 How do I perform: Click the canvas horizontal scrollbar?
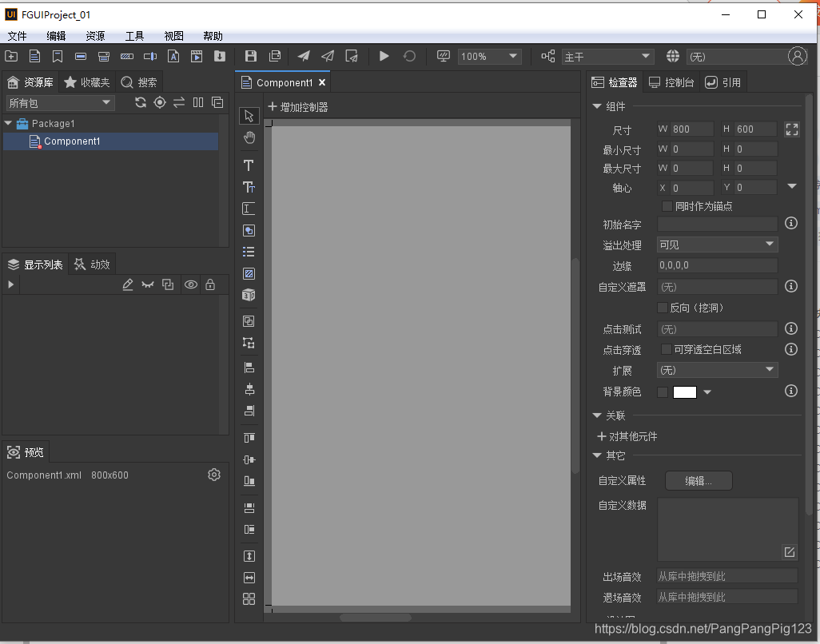pyautogui.click(x=376, y=618)
